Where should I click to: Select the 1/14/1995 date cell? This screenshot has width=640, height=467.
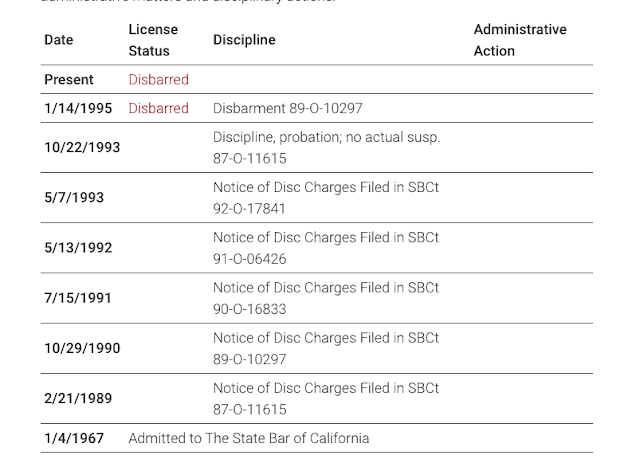pyautogui.click(x=78, y=108)
